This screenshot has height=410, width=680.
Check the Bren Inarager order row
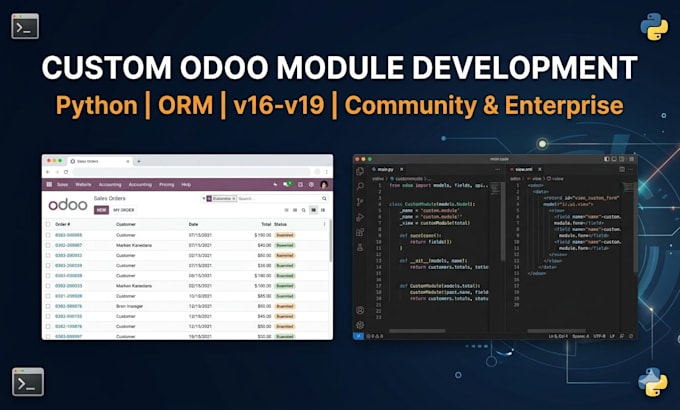pyautogui.click(x=48, y=306)
